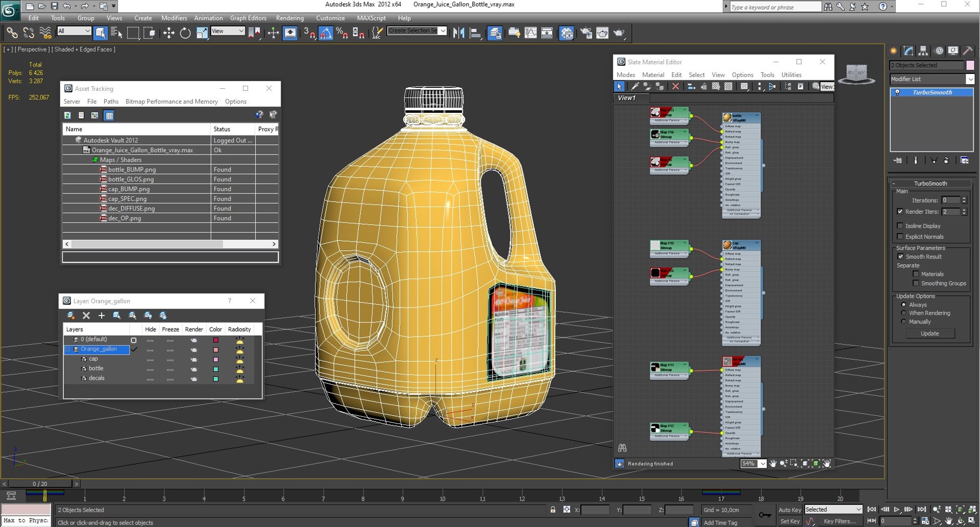
Task: Select the Always update option
Action: [x=903, y=305]
